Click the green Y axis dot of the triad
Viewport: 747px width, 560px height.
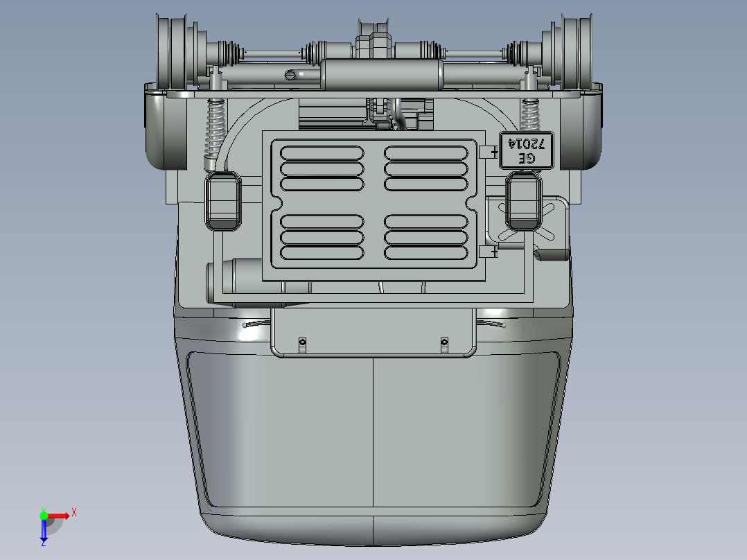pyautogui.click(x=44, y=516)
